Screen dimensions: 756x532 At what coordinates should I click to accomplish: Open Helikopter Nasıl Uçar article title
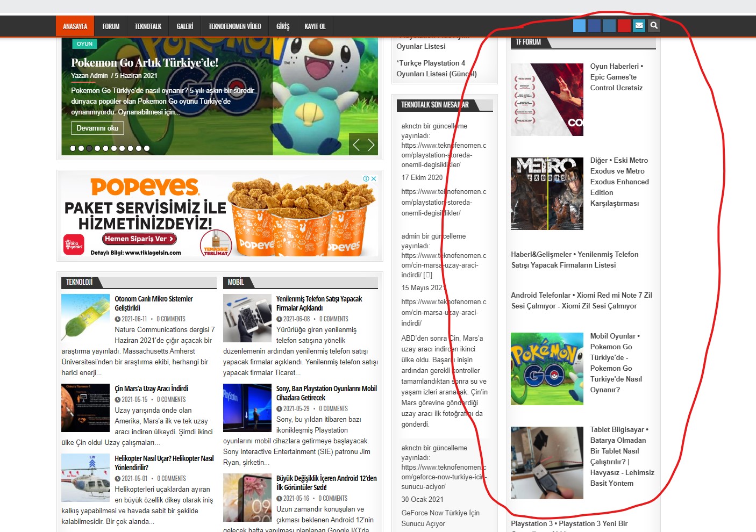[164, 463]
